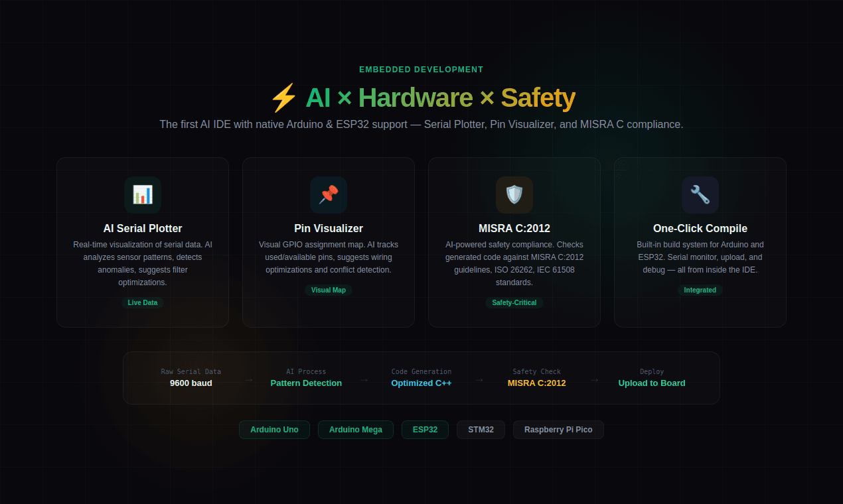Open the One-Click Compile wrench icon
Image resolution: width=843 pixels, height=504 pixels.
700,194
